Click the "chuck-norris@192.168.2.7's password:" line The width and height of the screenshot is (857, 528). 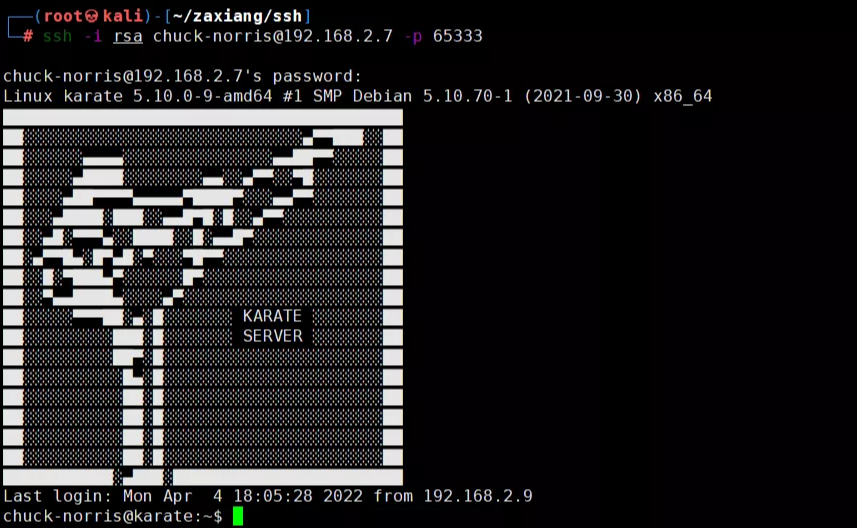[x=182, y=76]
